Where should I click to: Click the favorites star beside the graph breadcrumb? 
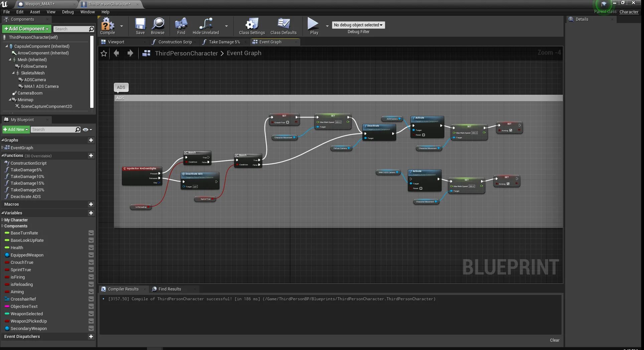104,53
